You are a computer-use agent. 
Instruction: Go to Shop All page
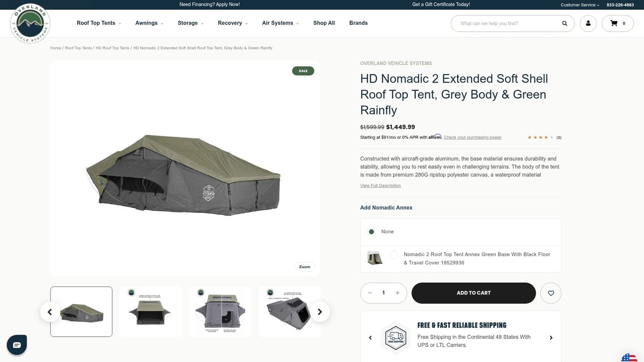coord(324,23)
